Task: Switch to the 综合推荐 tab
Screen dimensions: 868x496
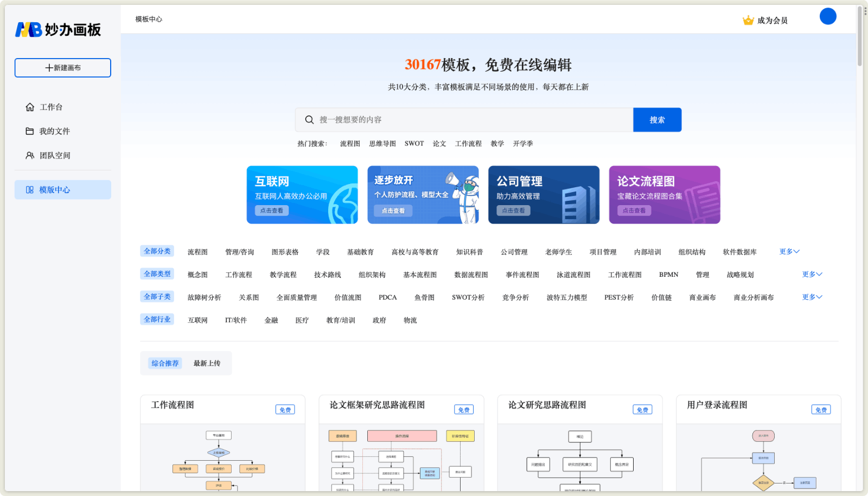Action: (165, 364)
